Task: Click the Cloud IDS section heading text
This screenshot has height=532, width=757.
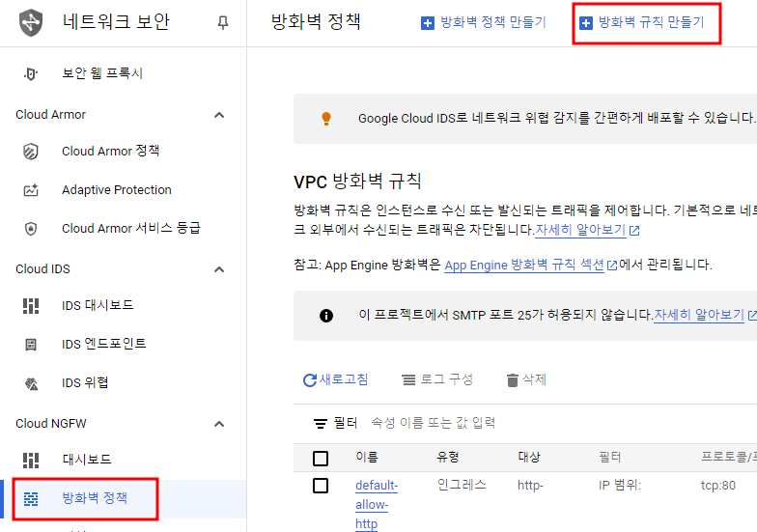Action: click(x=42, y=269)
